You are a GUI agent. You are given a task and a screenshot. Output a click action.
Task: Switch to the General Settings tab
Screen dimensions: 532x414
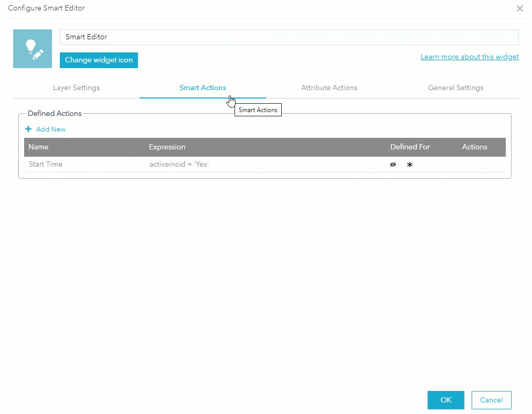455,88
